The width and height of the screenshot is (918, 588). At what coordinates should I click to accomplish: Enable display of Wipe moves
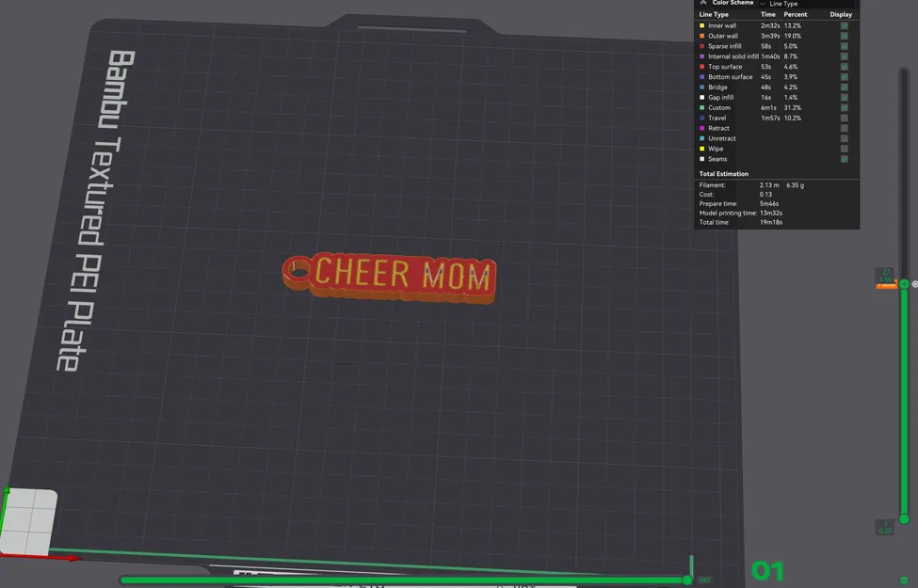coord(845,149)
